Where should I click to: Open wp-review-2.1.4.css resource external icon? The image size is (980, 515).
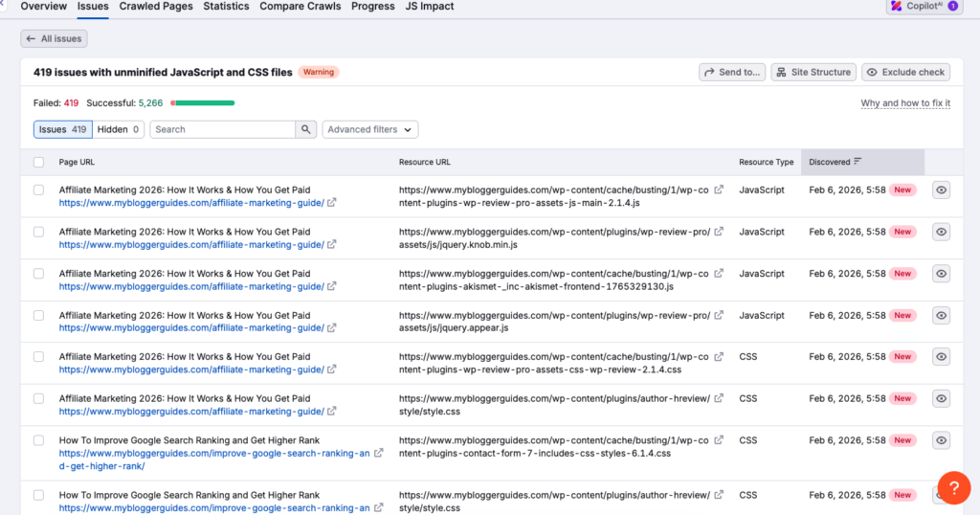click(719, 356)
